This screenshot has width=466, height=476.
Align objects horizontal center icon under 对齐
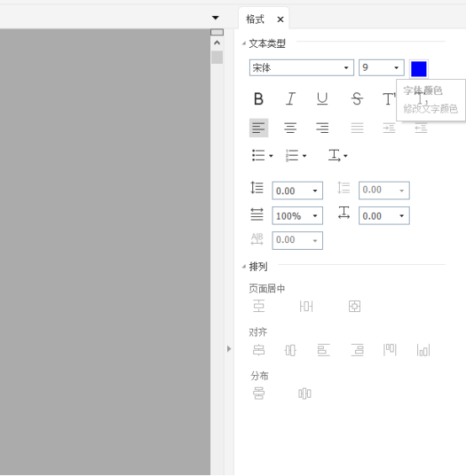(258, 350)
